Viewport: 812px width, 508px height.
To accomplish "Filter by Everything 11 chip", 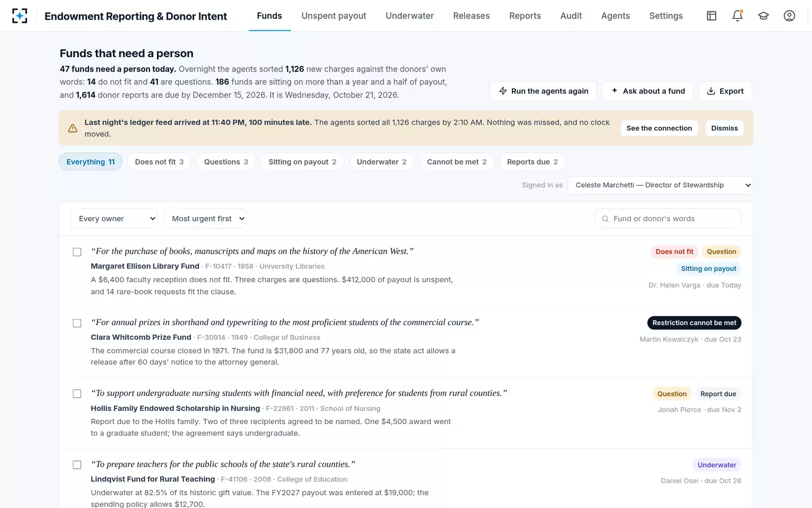I will pyautogui.click(x=91, y=162).
